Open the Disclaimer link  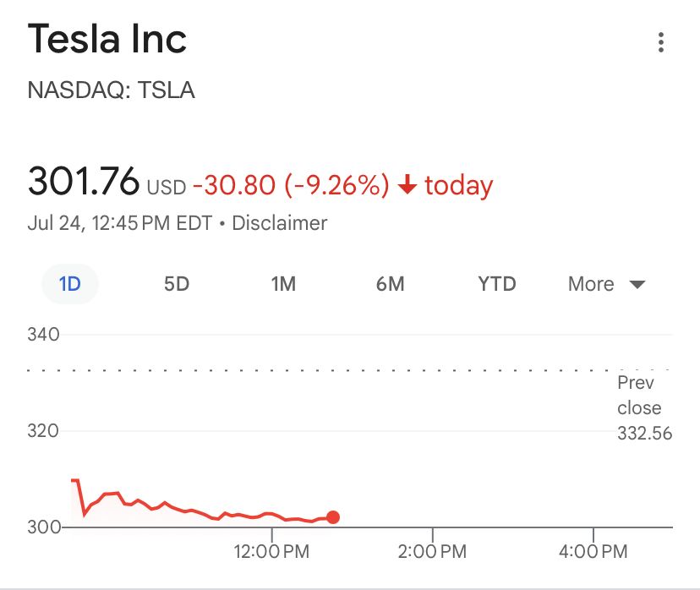(280, 222)
